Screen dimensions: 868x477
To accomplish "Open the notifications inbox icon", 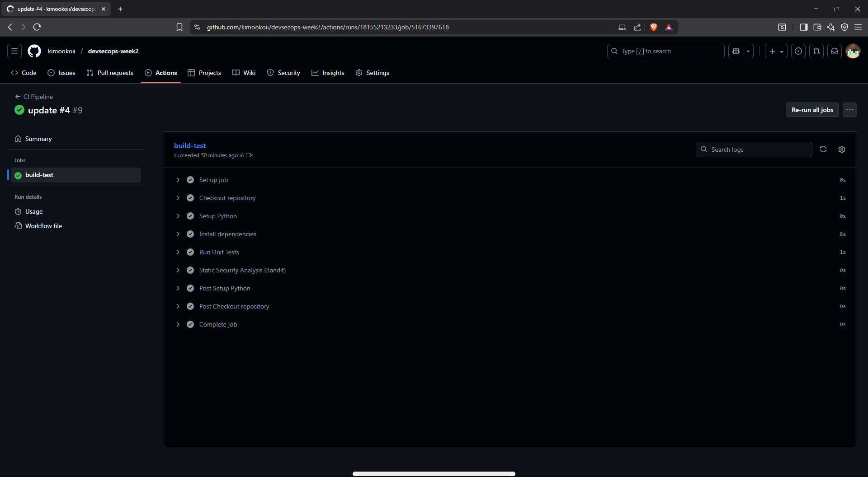I will (835, 51).
